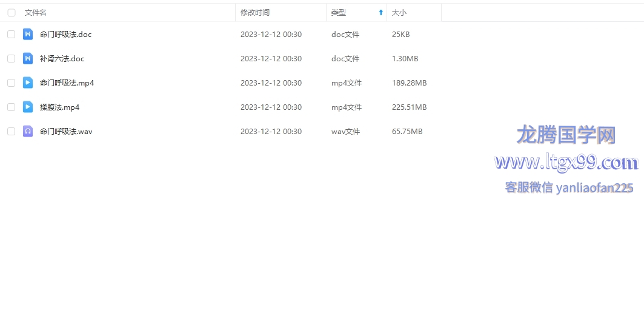The height and width of the screenshot is (324, 644).
Task: Open file 揉腹法.mp4
Action: click(59, 107)
